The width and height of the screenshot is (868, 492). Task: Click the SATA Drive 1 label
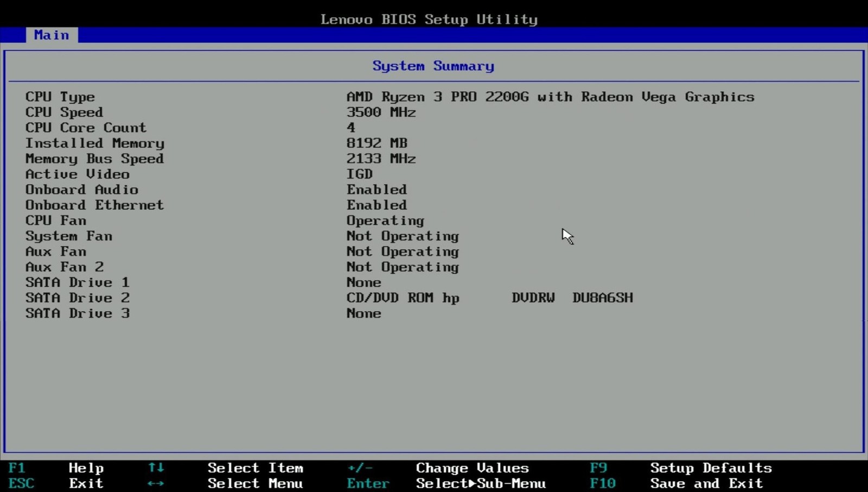77,282
